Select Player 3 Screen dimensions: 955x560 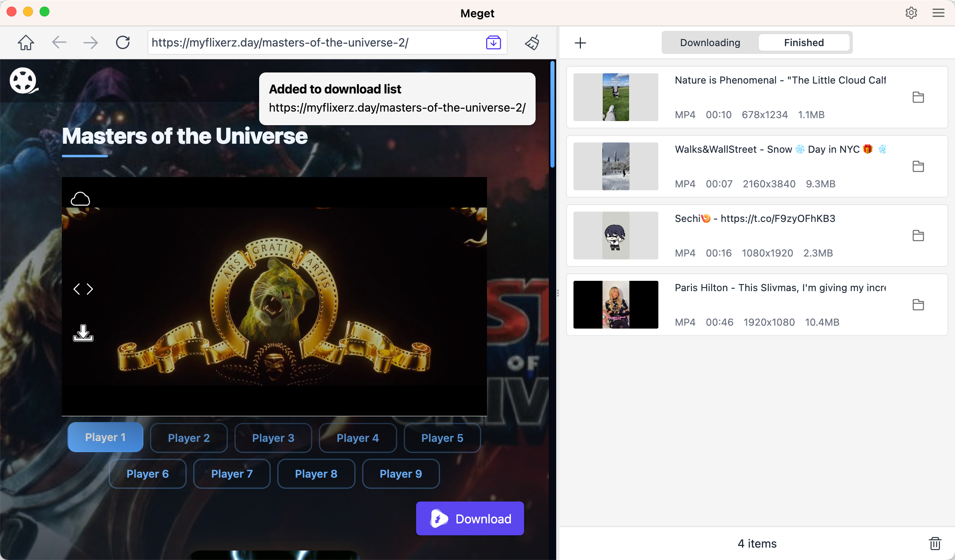273,438
